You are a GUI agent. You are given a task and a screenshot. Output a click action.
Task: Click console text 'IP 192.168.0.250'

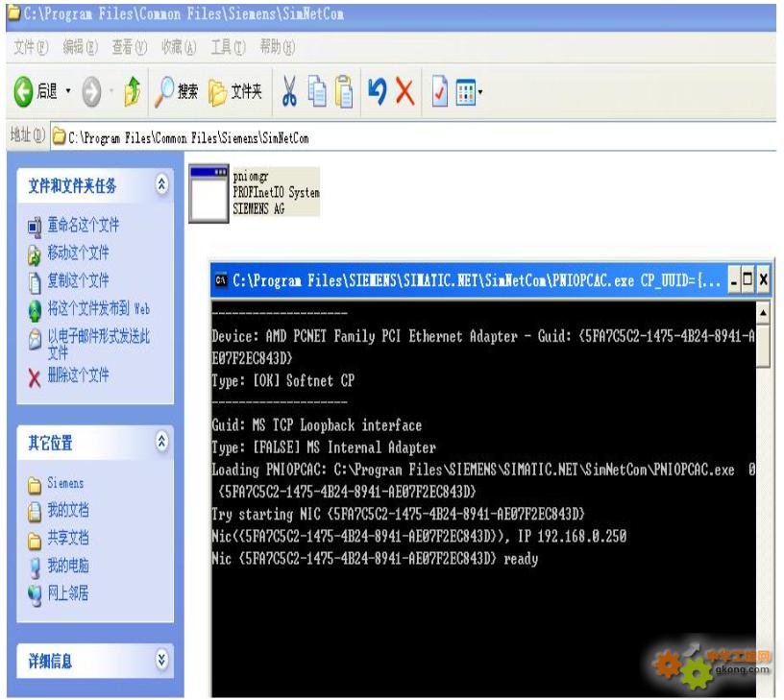pyautogui.click(x=572, y=536)
